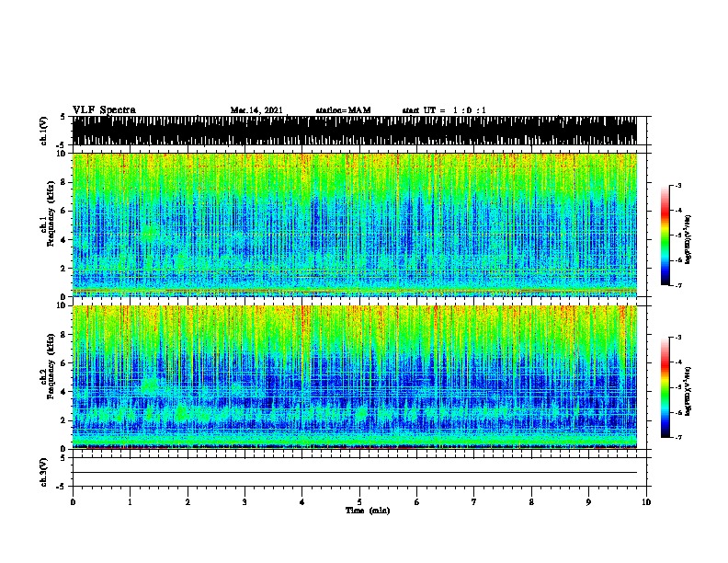Click the "8" kHz tick on ch.1 axis
Image resolution: width=728 pixels, height=563 pixels.
[64, 182]
